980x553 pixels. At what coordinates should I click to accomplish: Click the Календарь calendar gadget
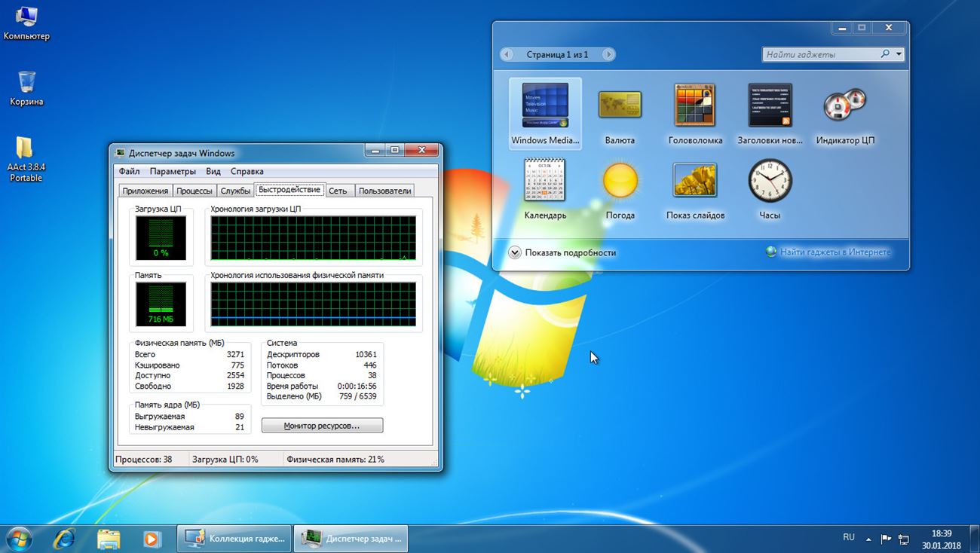(545, 181)
